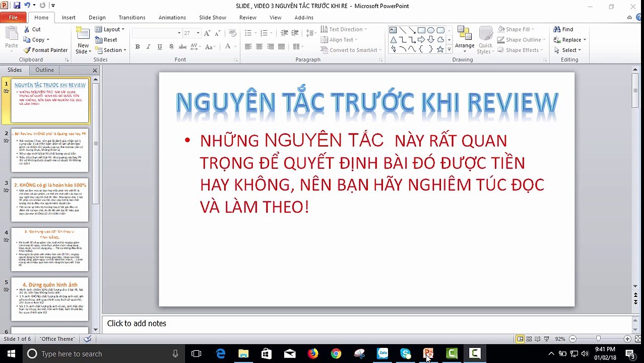Open the File tab
644x363 pixels.
tap(13, 18)
